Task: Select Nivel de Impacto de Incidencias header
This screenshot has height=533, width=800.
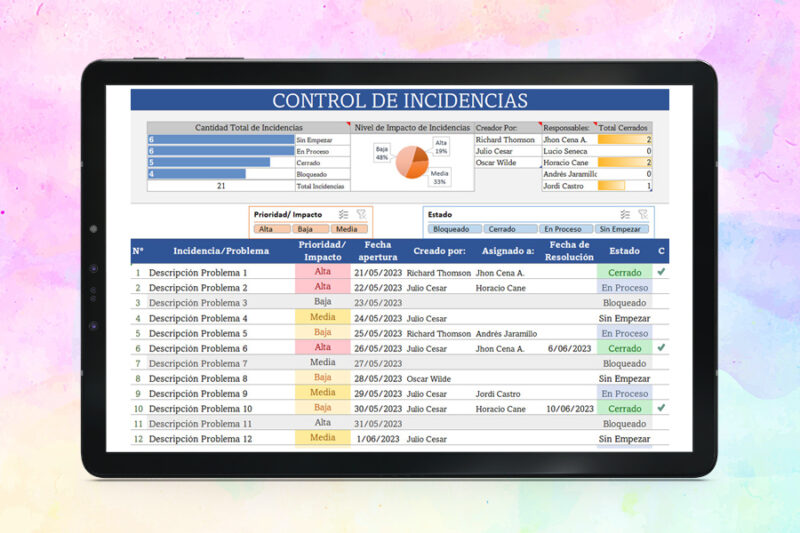Action: 412,128
